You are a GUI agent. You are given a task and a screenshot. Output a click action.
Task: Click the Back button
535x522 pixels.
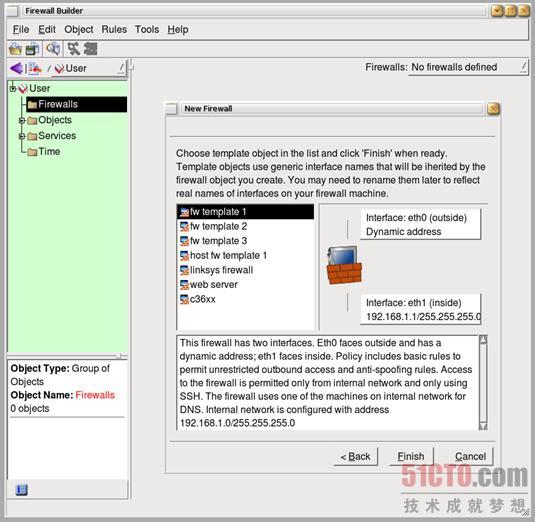(x=356, y=456)
